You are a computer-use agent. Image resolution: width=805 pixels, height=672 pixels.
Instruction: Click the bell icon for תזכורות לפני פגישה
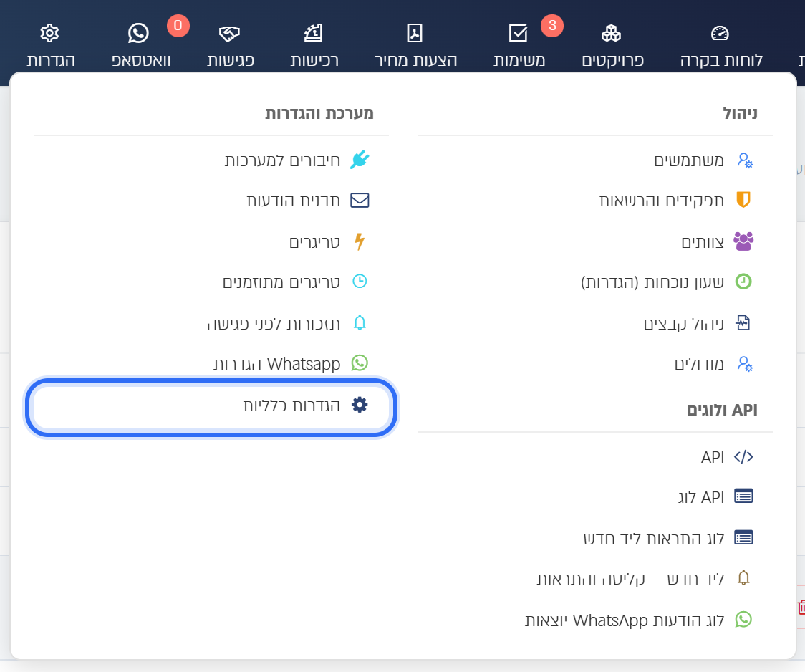[x=360, y=323]
